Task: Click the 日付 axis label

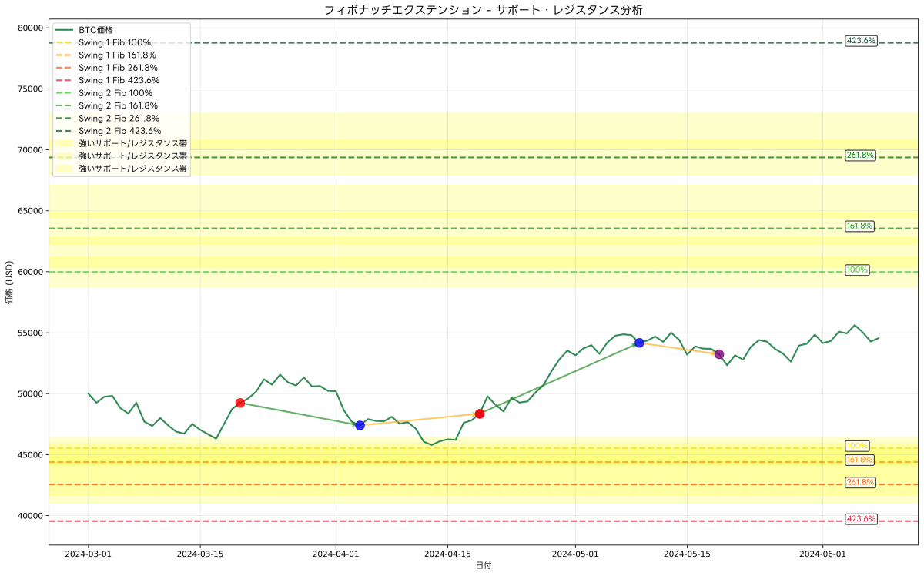Action: click(484, 564)
